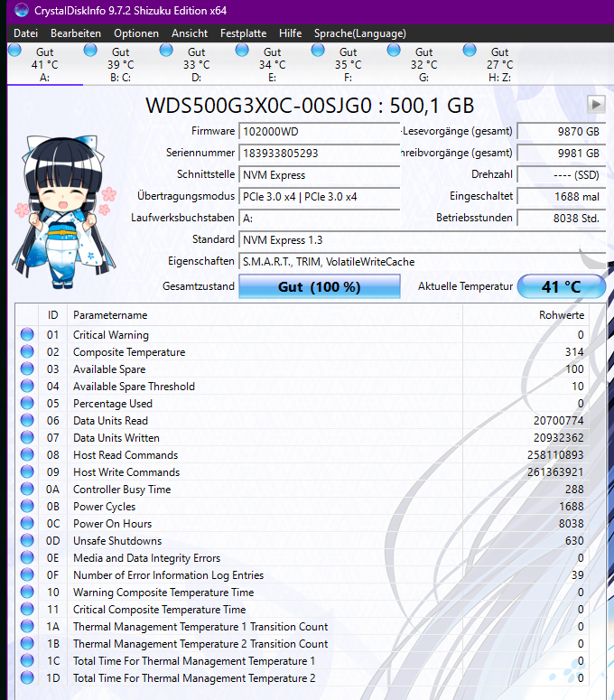This screenshot has width=614, height=700.
Task: Click status icon of Data Units Written row
Action: 27,437
